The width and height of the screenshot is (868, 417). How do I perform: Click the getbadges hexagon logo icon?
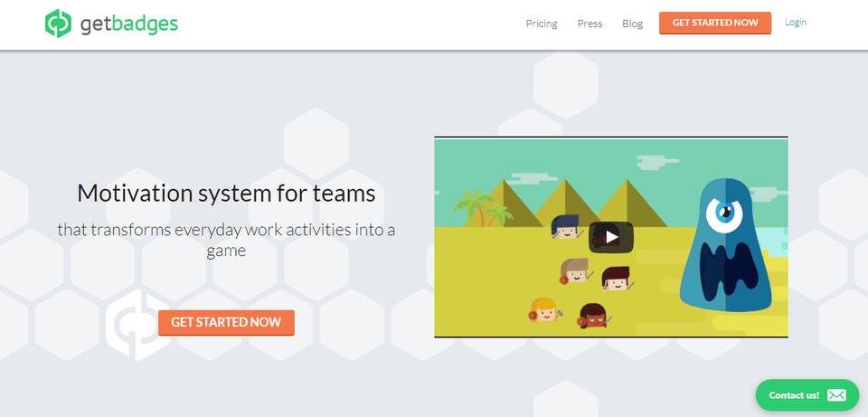58,24
